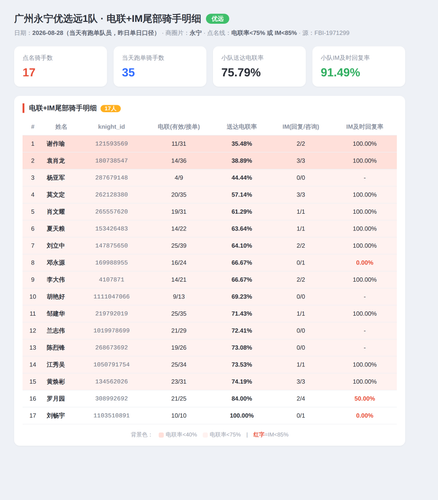Image resolution: width=438 pixels, height=500 pixels.
Task: Click the 71.43% rate cell
Action: pos(242,314)
